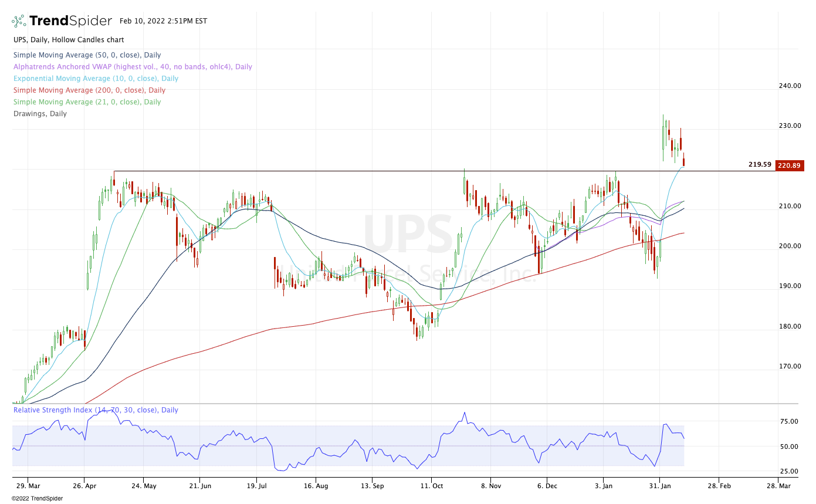Select the 26. Apr date axis label
The image size is (816, 504).
pyautogui.click(x=84, y=486)
